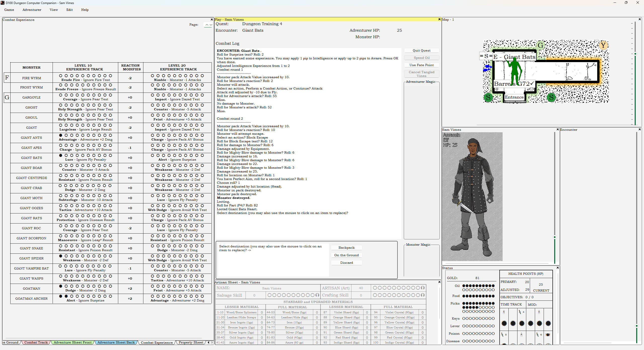Viewport: 644px width, 350px height.
Task: Click the Y marker in the map corner
Action: pyautogui.click(x=603, y=45)
